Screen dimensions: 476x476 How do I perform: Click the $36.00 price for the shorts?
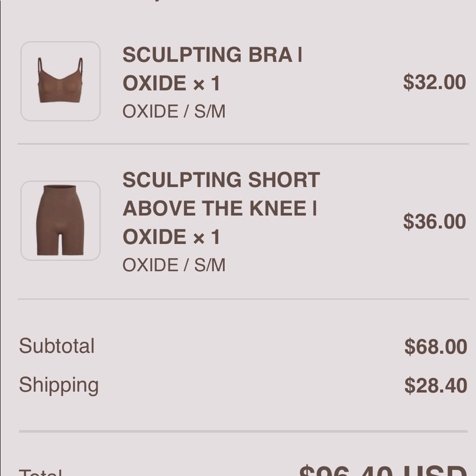point(434,221)
